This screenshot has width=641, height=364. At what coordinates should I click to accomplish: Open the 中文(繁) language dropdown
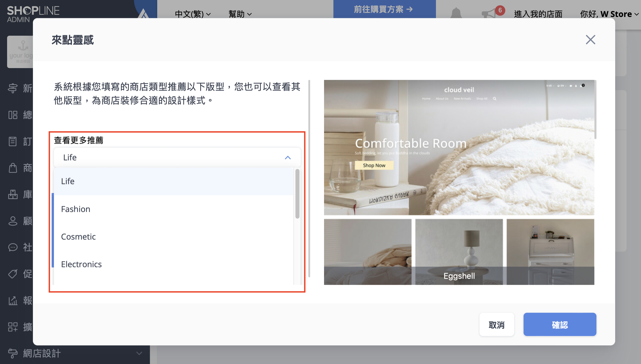(193, 14)
